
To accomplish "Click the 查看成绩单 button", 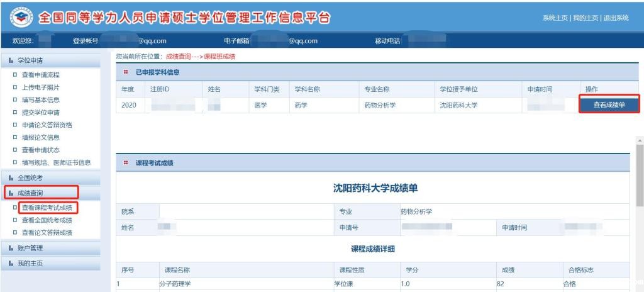I will pyautogui.click(x=609, y=104).
